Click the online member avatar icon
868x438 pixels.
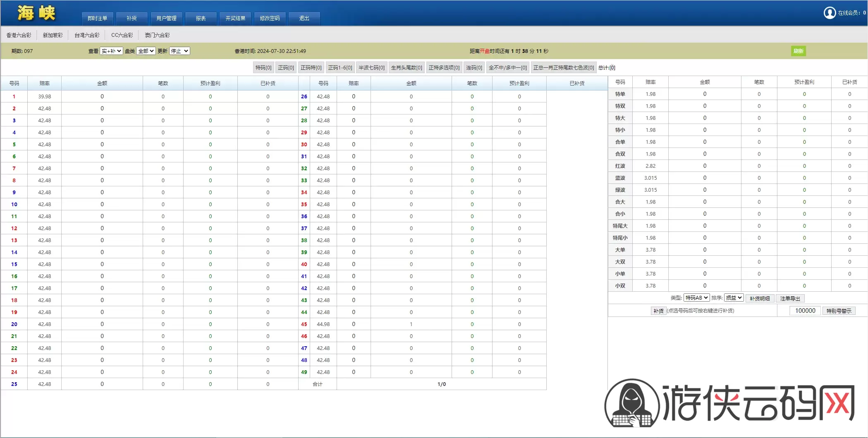830,13
